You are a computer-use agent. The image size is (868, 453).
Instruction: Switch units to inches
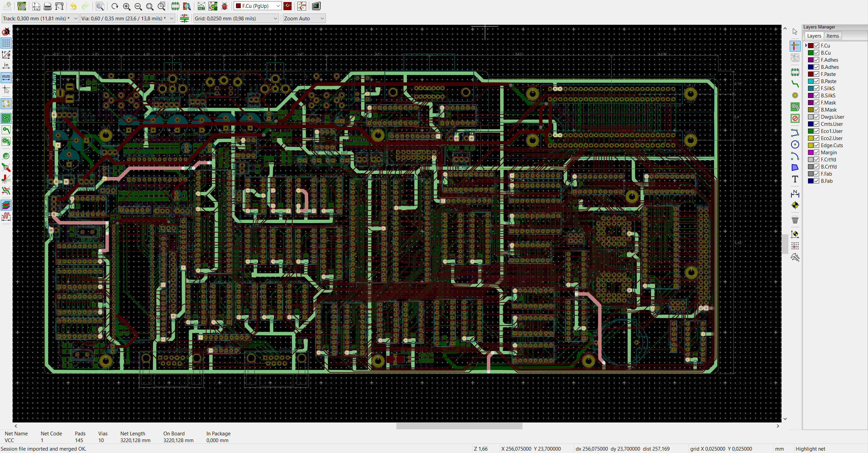(x=6, y=66)
